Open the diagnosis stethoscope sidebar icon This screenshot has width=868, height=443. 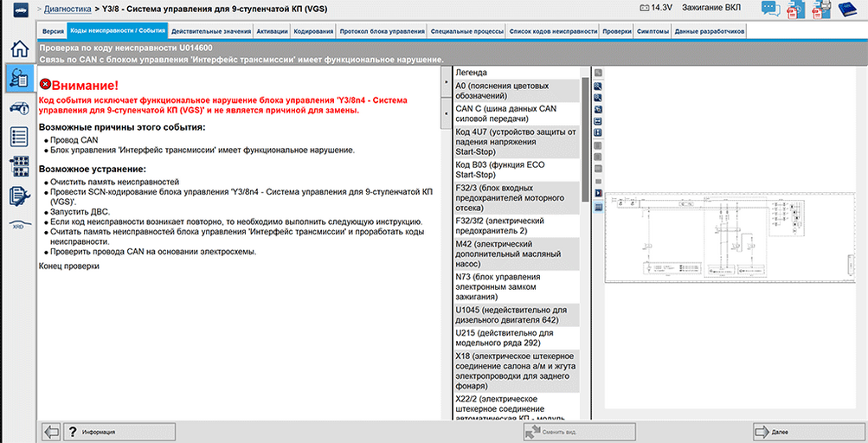19,78
